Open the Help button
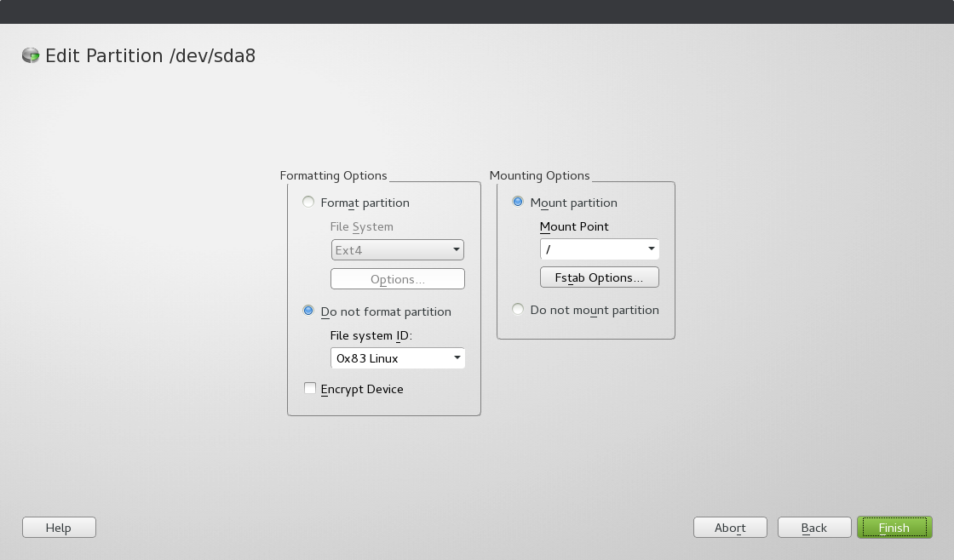954x560 pixels. [x=59, y=528]
